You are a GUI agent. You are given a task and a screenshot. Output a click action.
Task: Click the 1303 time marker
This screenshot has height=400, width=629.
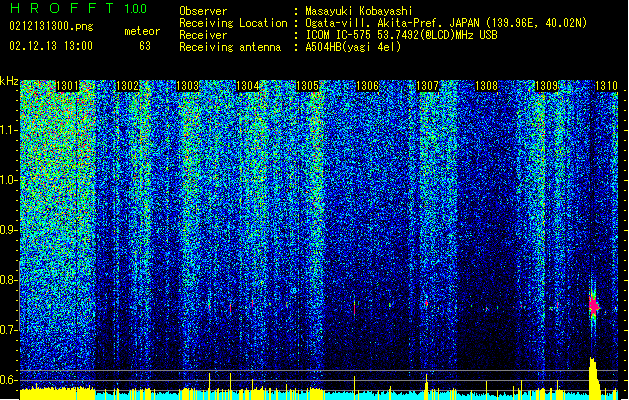pyautogui.click(x=187, y=86)
